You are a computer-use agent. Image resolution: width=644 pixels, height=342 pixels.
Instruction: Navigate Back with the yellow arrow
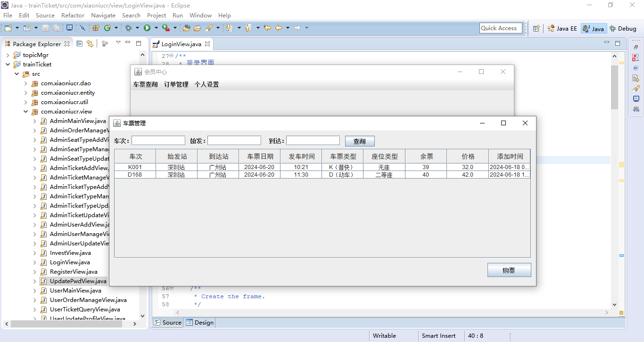pyautogui.click(x=279, y=28)
